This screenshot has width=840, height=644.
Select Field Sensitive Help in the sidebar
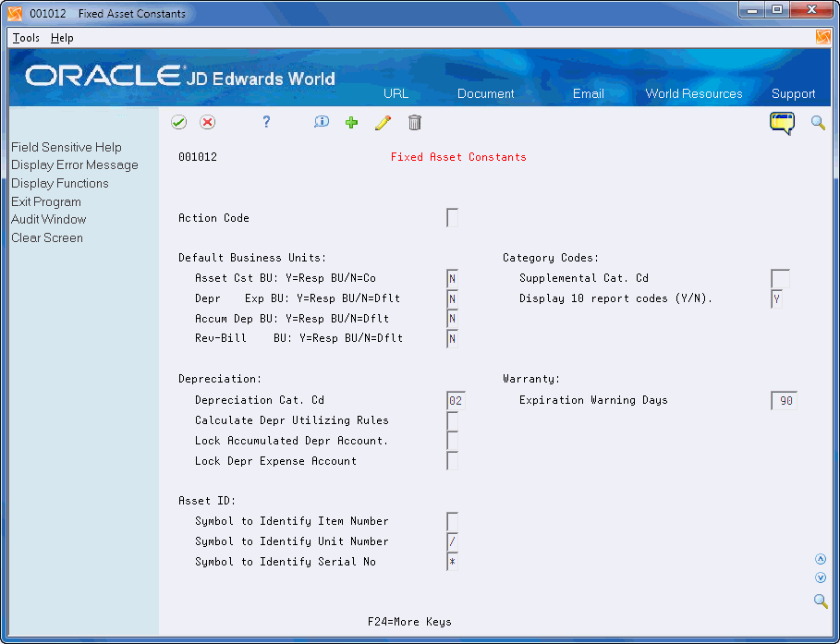tap(67, 147)
